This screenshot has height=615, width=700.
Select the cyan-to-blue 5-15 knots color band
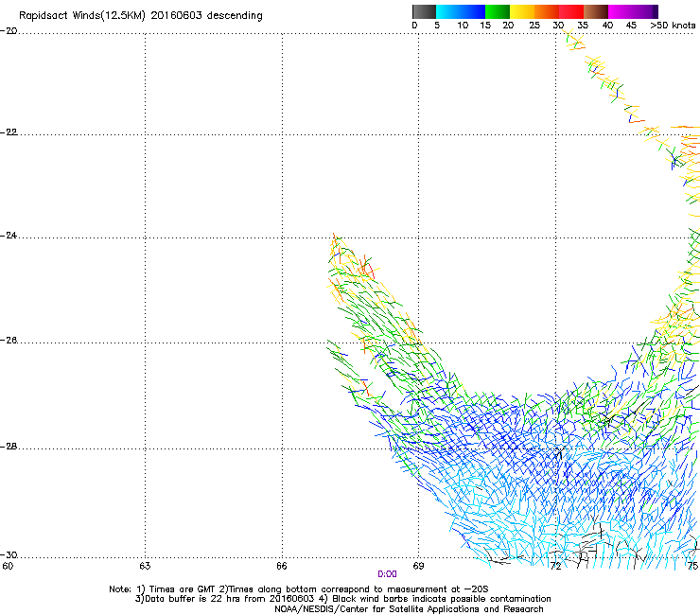(461, 11)
